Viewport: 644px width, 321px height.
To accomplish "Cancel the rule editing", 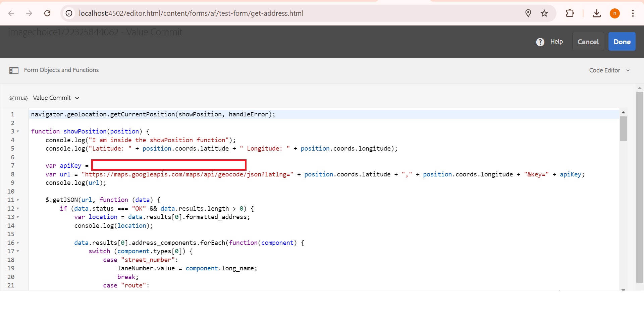I will point(588,42).
